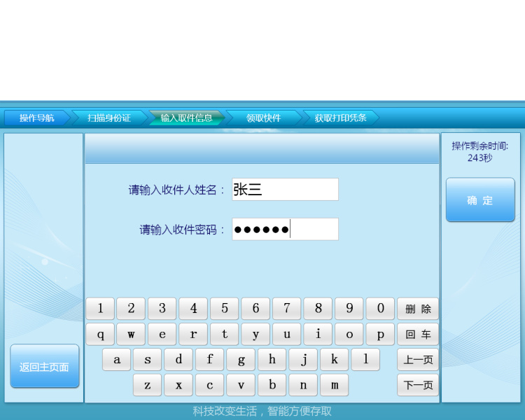This screenshot has height=420, width=525.
Task: Tap the letter r key
Action: (193, 335)
